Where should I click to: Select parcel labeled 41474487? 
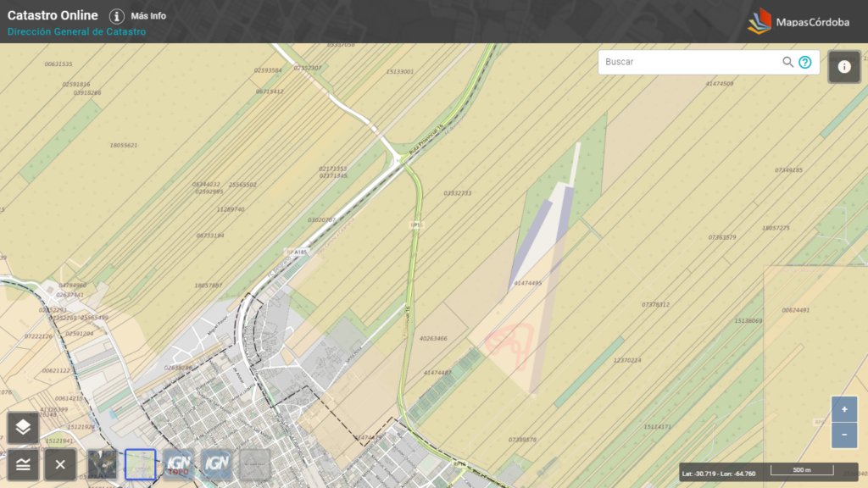pos(437,373)
